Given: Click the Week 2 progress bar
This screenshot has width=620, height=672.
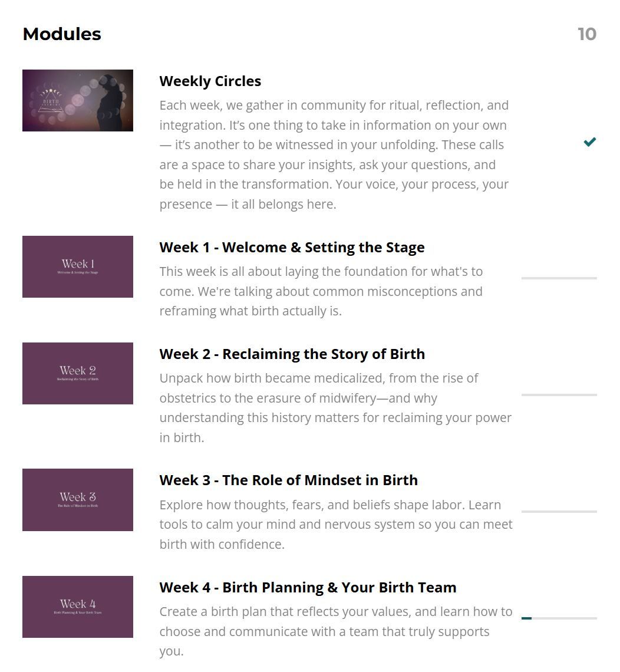Looking at the screenshot, I should 559,394.
